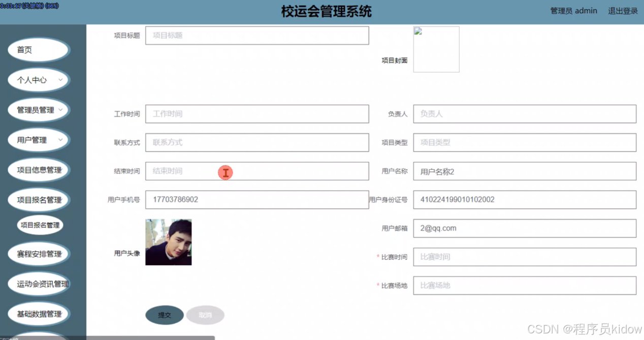This screenshot has height=340, width=644.
Task: Expand the 管理员管理 sidebar menu
Action: pos(38,110)
